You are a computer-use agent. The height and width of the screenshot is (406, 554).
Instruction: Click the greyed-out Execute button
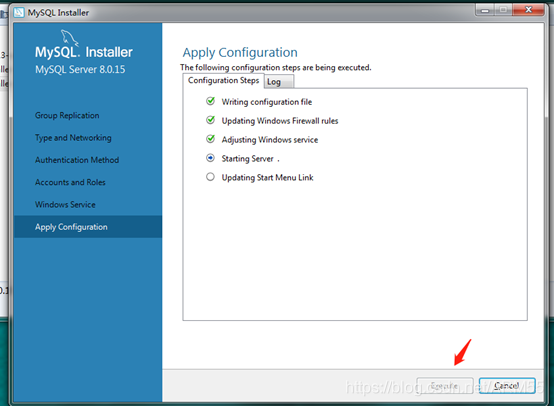(445, 386)
